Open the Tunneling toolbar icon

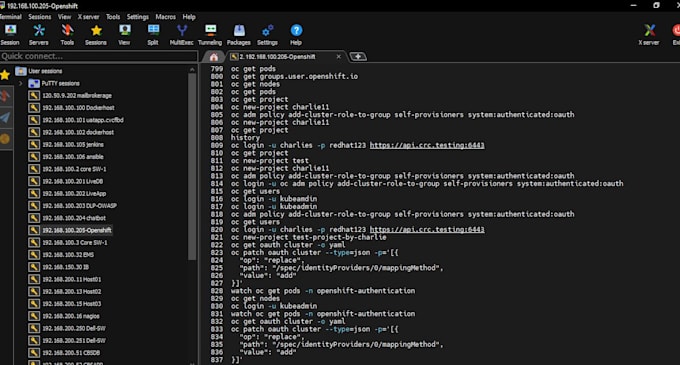pos(210,34)
